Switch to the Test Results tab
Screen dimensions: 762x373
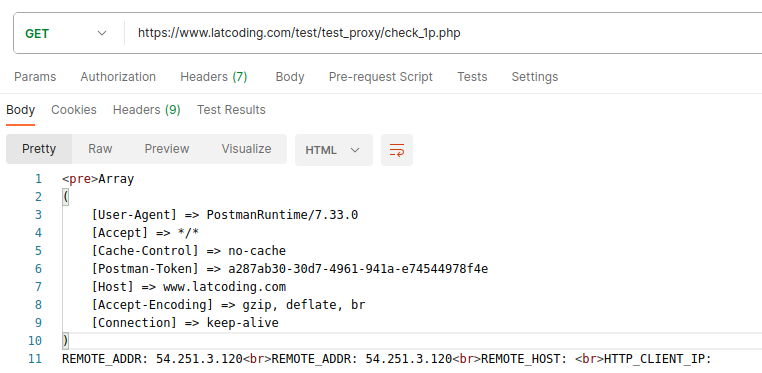point(231,110)
